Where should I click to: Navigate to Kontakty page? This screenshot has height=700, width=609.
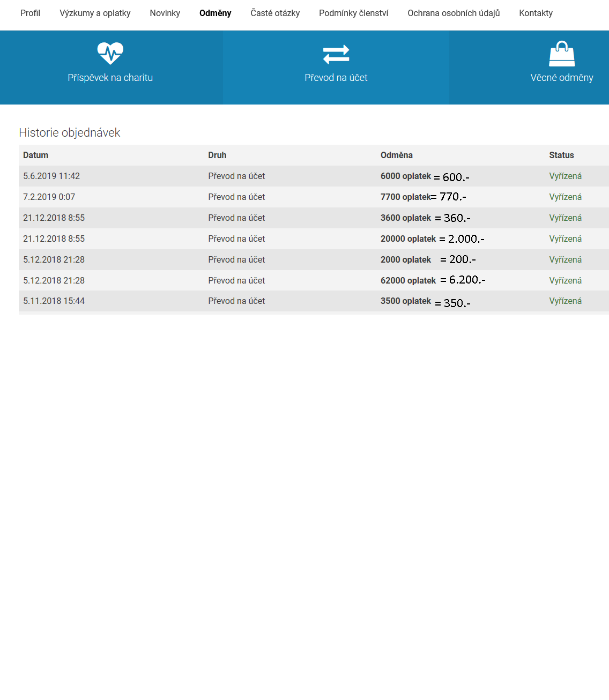pyautogui.click(x=536, y=13)
